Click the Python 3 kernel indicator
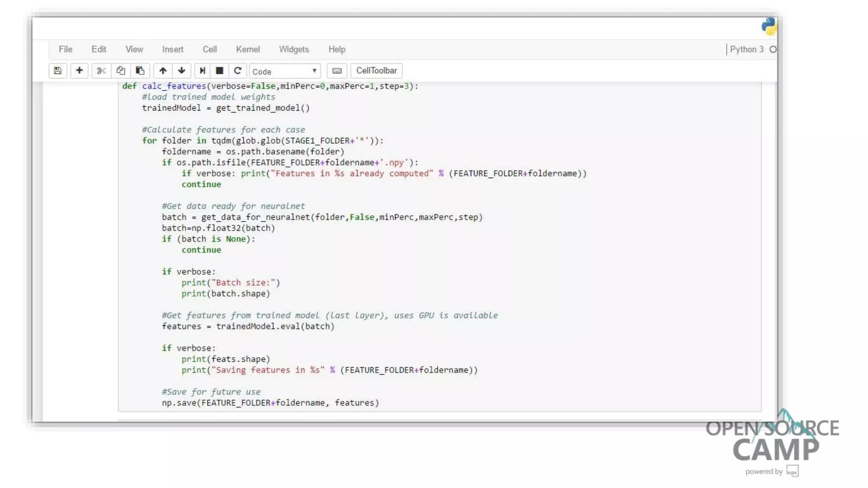868x488 pixels. click(x=747, y=49)
